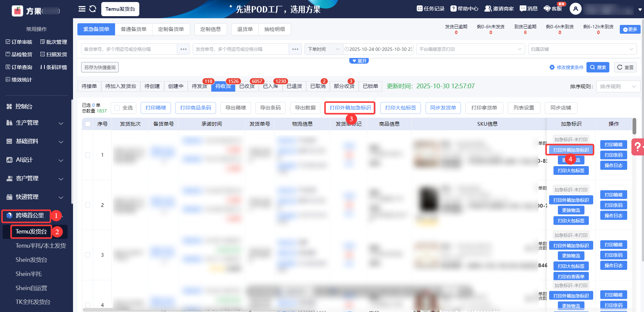The width and height of the screenshot is (644, 312).
Task: Toggle the table header select-all checkbox
Action: (88, 124)
